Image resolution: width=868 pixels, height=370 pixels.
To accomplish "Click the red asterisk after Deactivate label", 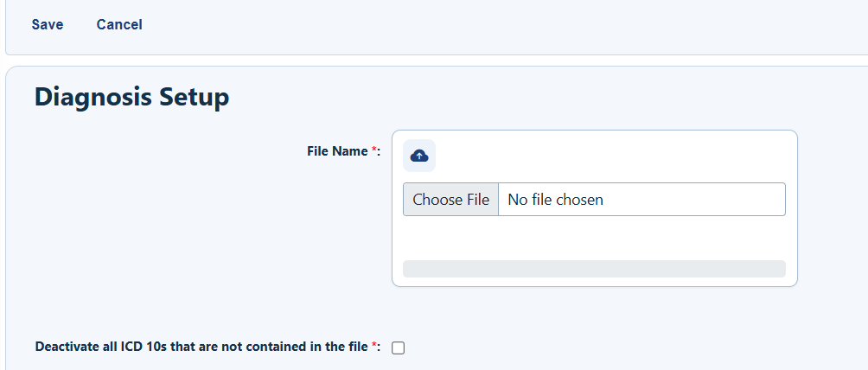I will (x=374, y=346).
